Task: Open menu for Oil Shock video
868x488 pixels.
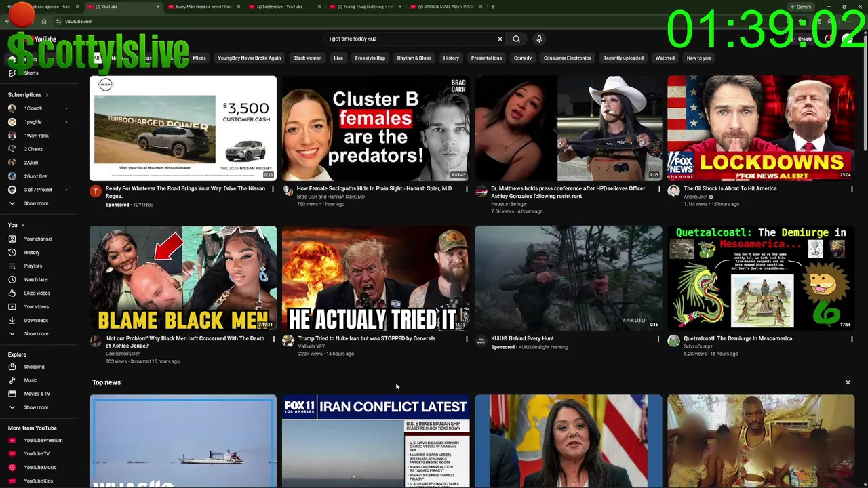Action: click(x=852, y=189)
